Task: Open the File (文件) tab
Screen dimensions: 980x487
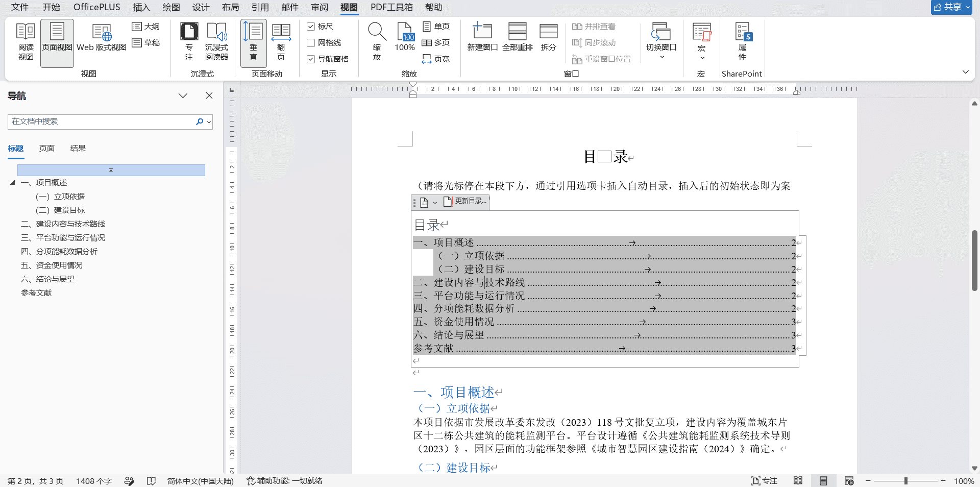Action: coord(20,7)
